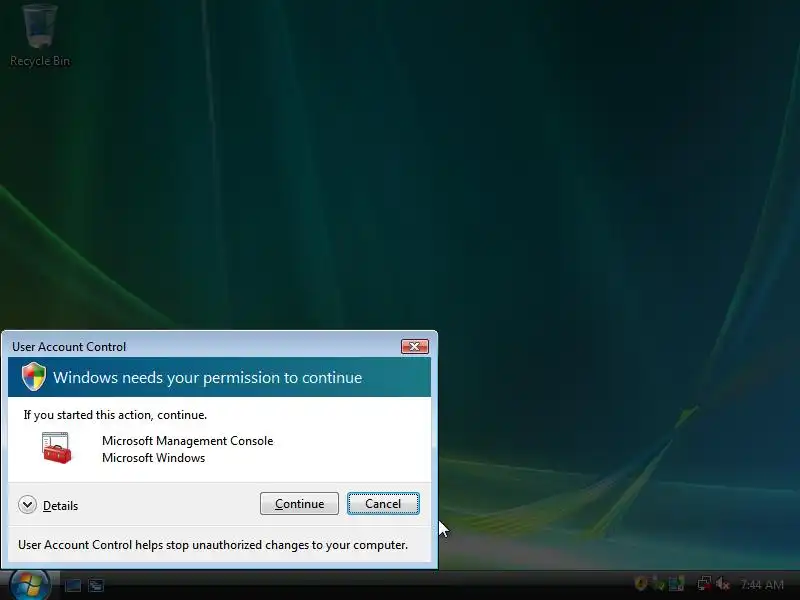Click the red toolbox Management Console icon
The width and height of the screenshot is (800, 600).
coord(57,448)
